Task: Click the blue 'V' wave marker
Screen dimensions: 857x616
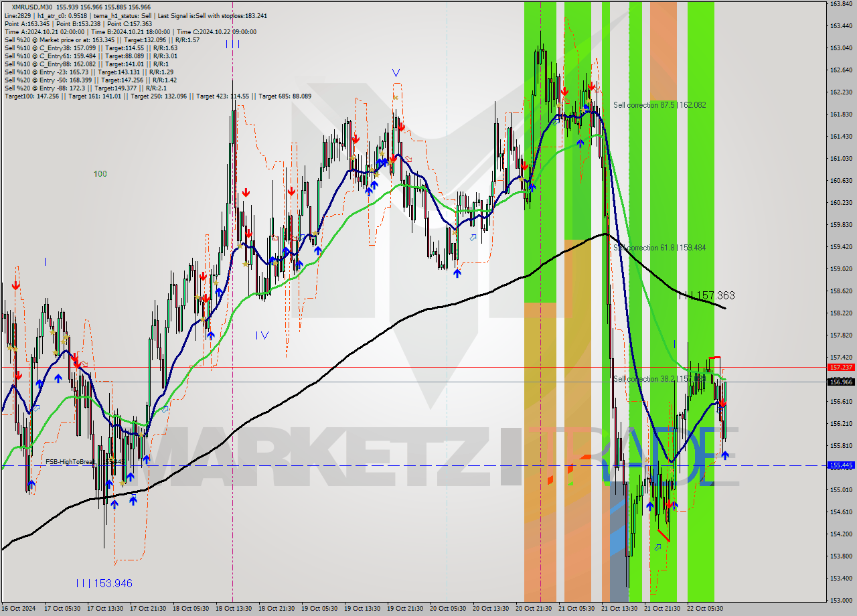Action: [396, 72]
